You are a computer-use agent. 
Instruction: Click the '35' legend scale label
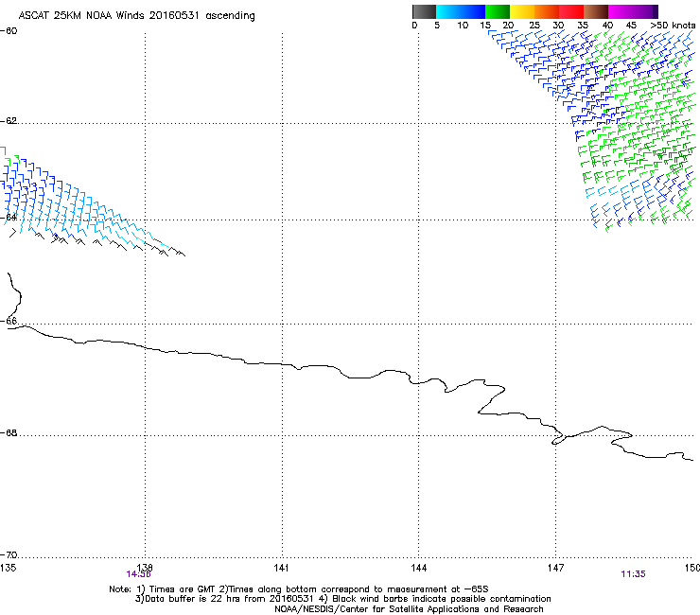click(583, 26)
